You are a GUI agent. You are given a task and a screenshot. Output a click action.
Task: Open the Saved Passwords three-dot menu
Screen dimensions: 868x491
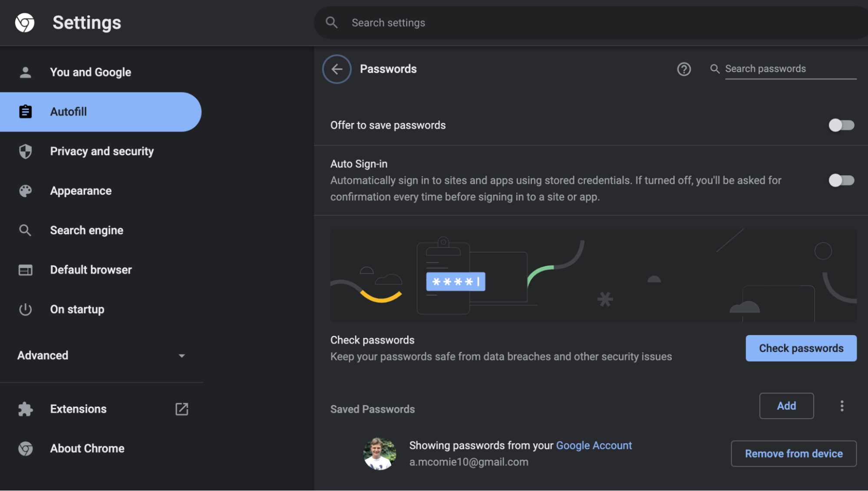coord(842,406)
